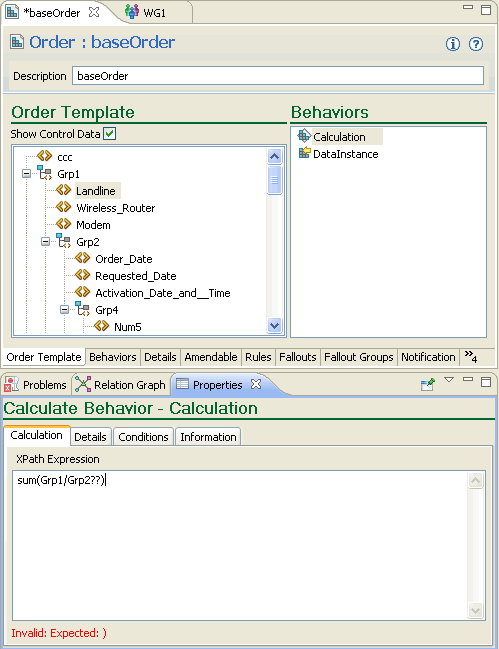Maximize the Properties view pane
This screenshot has width=499, height=649.
click(x=486, y=381)
